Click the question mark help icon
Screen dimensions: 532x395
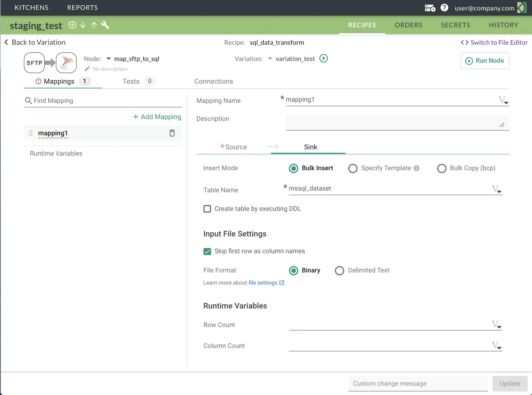[444, 8]
